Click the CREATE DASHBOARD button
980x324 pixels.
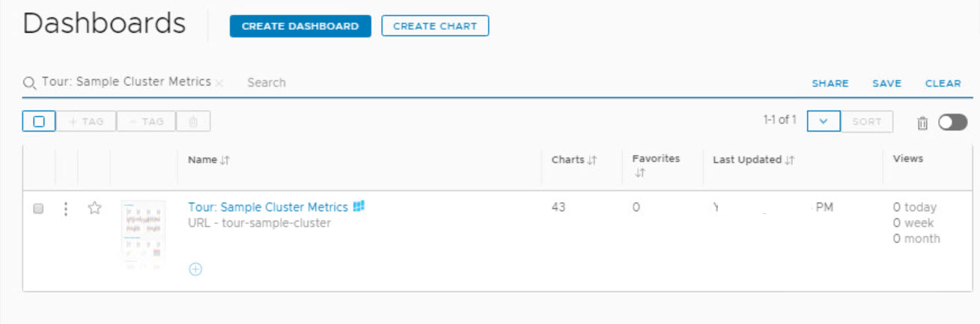point(300,26)
